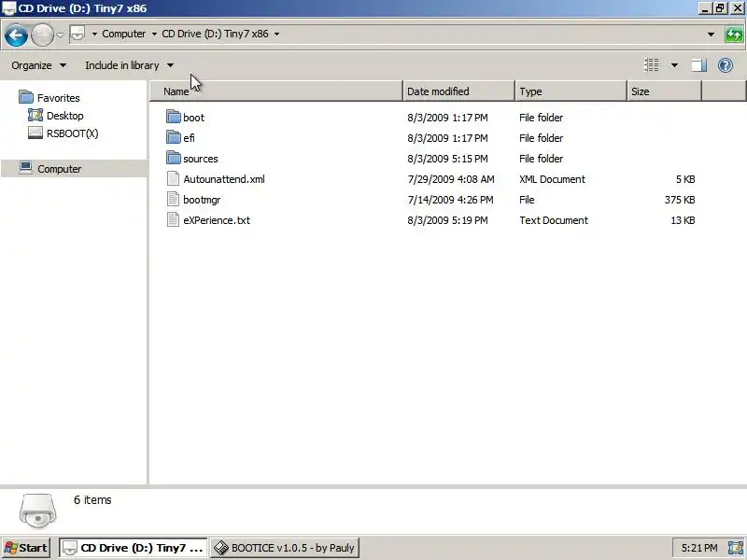Select the sources folder icon
This screenshot has height=560, width=747.
click(174, 158)
